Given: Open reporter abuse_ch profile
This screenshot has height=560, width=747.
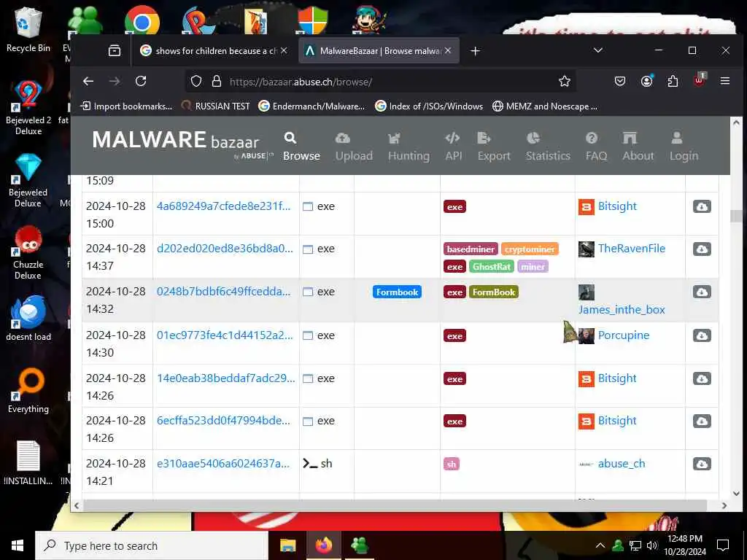Looking at the screenshot, I should [x=622, y=463].
